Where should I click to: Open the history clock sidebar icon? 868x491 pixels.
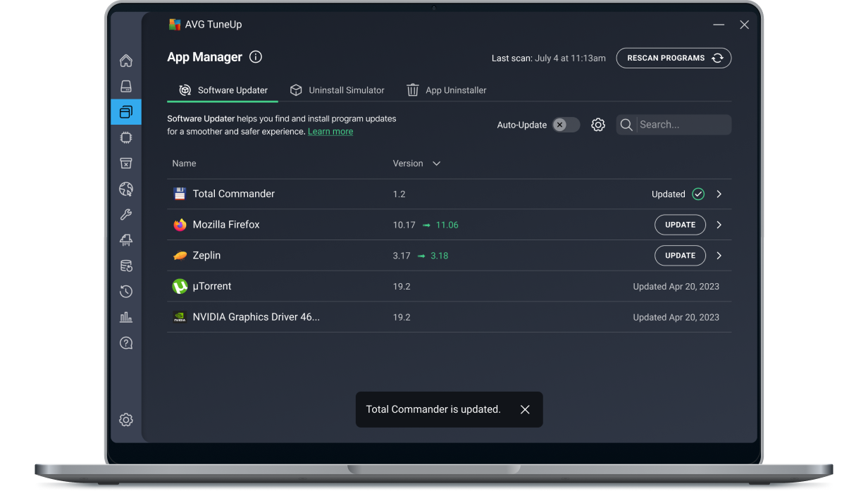pyautogui.click(x=126, y=292)
